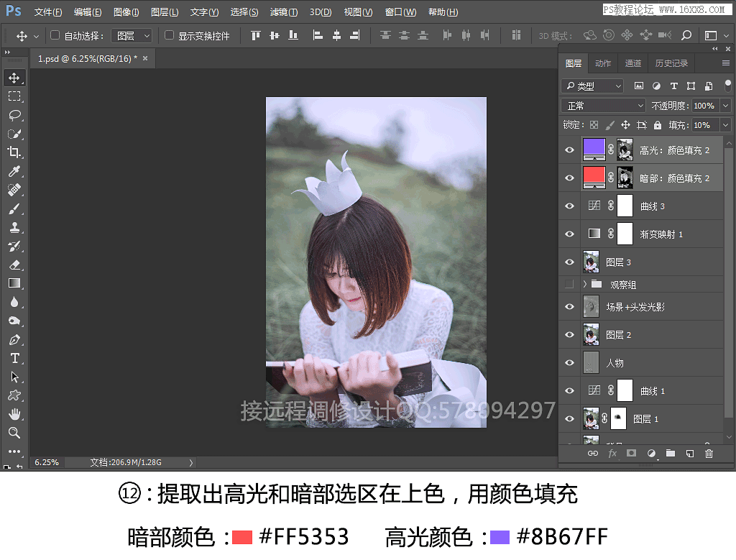Select the 渐变映射 1 layer

661,234
